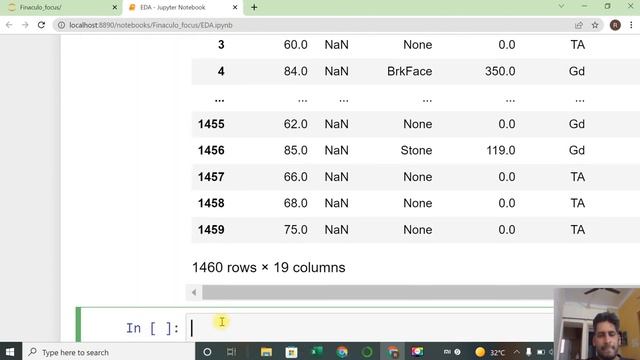View site information for localhost

pos(61,25)
